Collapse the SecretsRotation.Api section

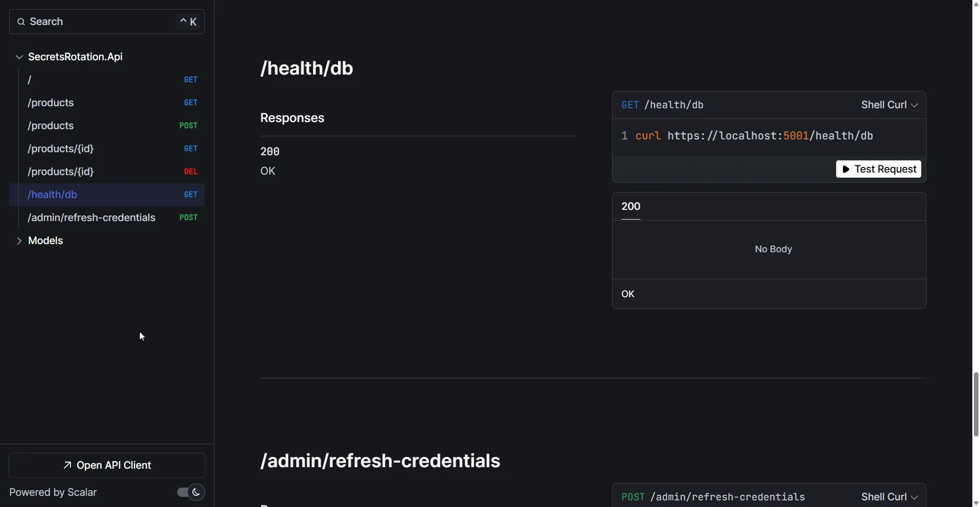click(19, 57)
